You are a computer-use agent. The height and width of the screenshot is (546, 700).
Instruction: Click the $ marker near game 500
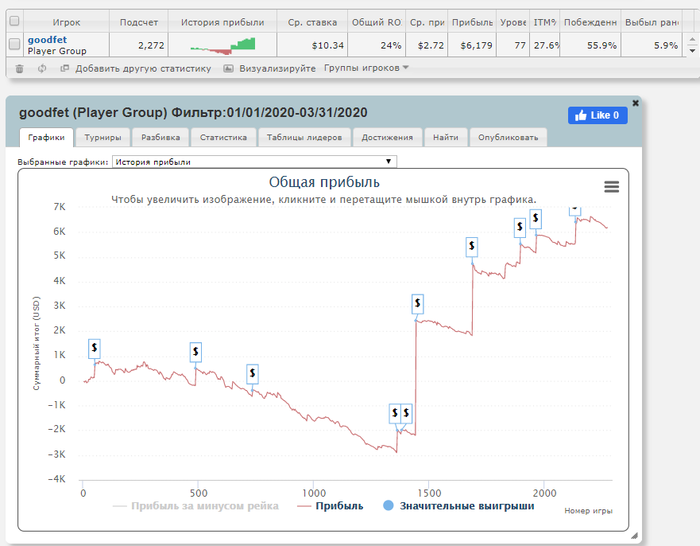196,352
